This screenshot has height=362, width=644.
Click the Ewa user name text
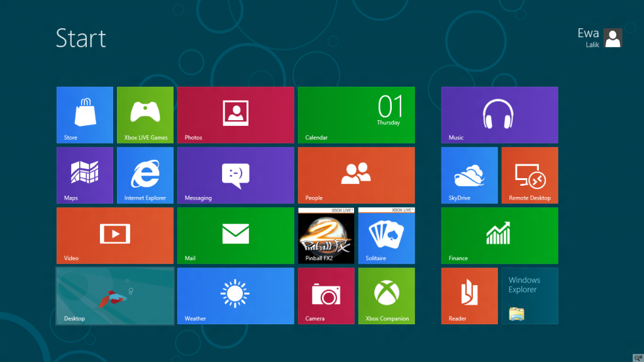pos(588,33)
